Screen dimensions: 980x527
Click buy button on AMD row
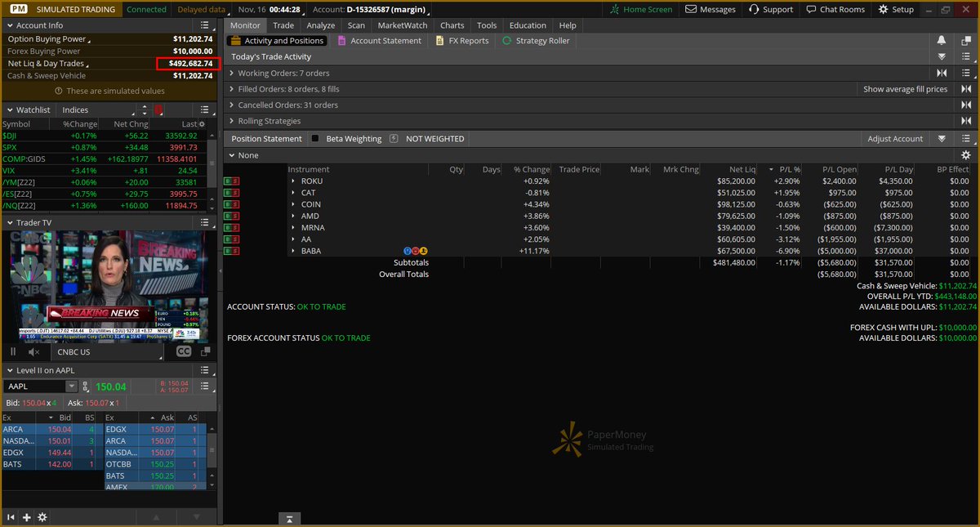(229, 216)
